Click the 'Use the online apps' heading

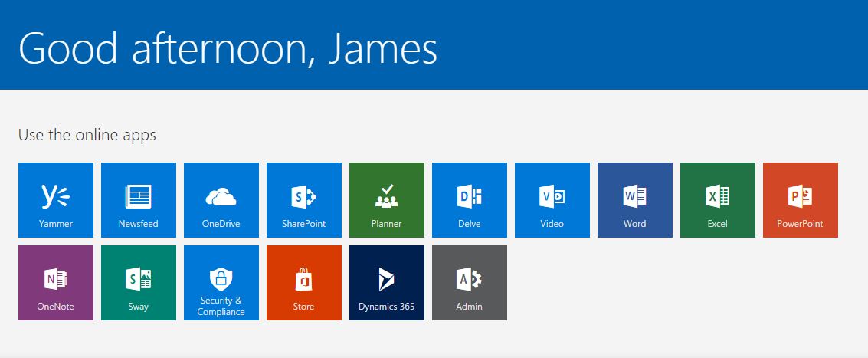click(x=87, y=135)
